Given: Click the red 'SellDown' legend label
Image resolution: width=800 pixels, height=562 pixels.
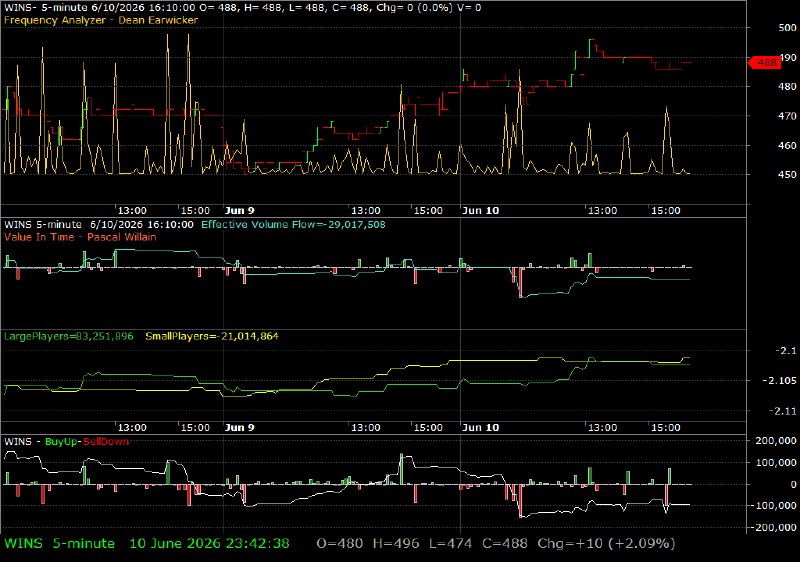Looking at the screenshot, I should 106,442.
